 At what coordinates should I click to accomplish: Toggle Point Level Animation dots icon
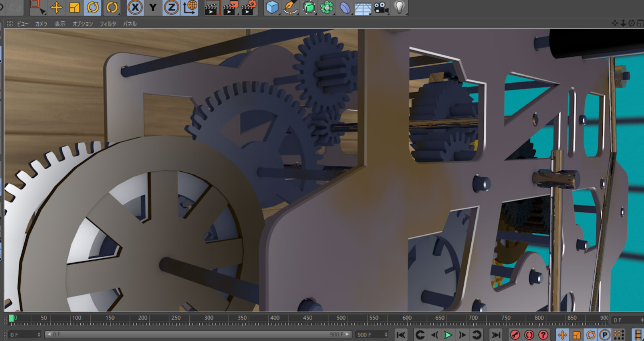click(x=619, y=335)
